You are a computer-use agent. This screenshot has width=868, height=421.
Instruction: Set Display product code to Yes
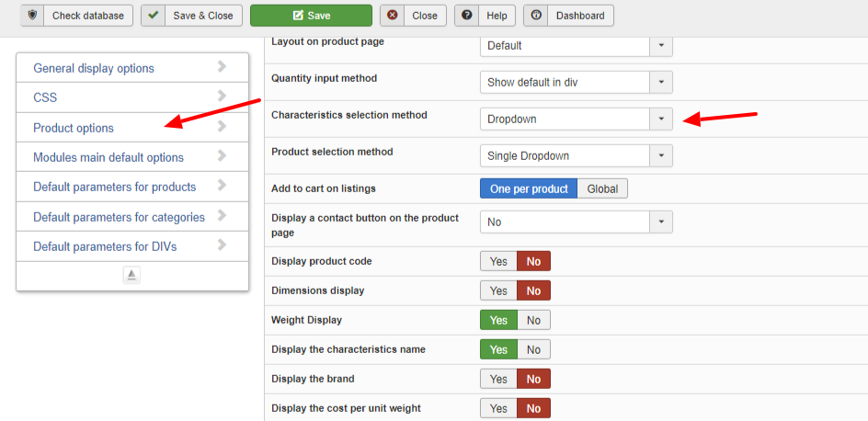pyautogui.click(x=498, y=261)
